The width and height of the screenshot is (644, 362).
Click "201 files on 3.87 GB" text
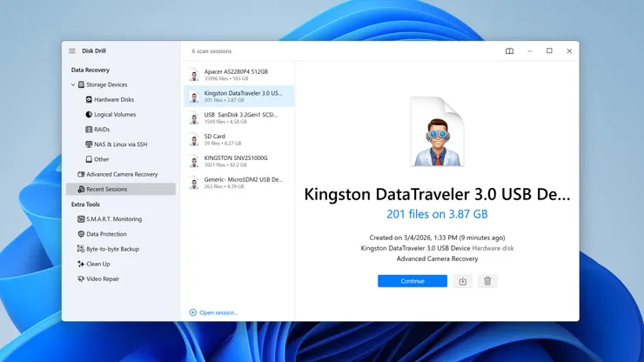[x=437, y=214]
